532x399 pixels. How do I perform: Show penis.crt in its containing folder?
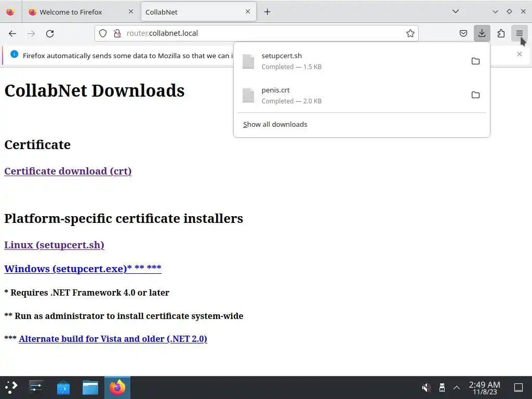pyautogui.click(x=475, y=95)
